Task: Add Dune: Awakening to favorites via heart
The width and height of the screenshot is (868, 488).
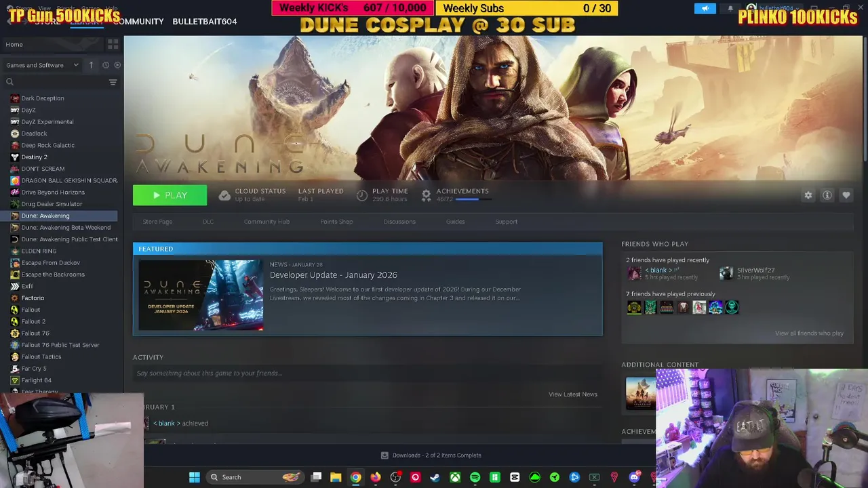Action: click(x=846, y=195)
